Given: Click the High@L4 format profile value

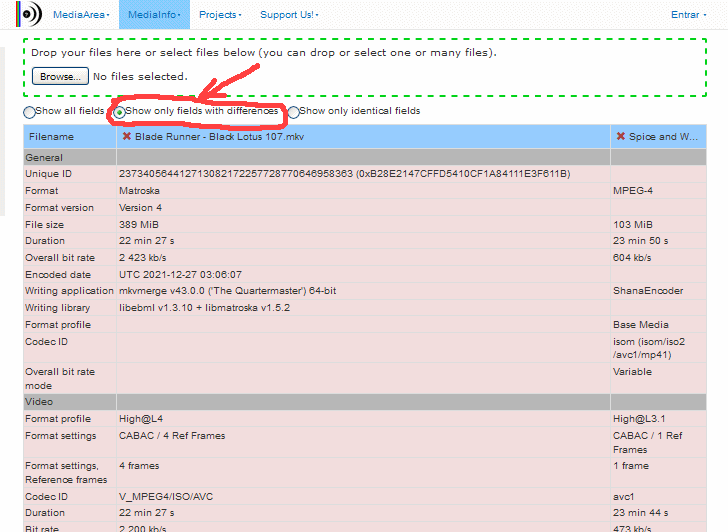Looking at the screenshot, I should pyautogui.click(x=141, y=419).
